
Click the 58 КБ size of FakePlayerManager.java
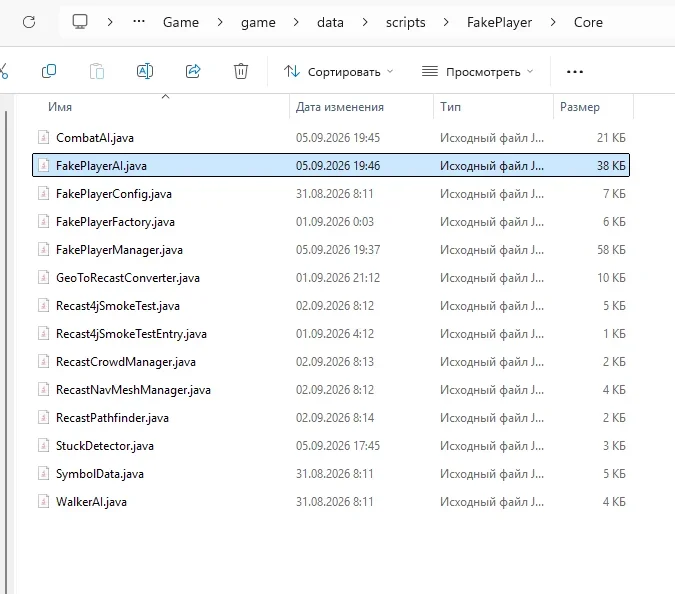(611, 250)
